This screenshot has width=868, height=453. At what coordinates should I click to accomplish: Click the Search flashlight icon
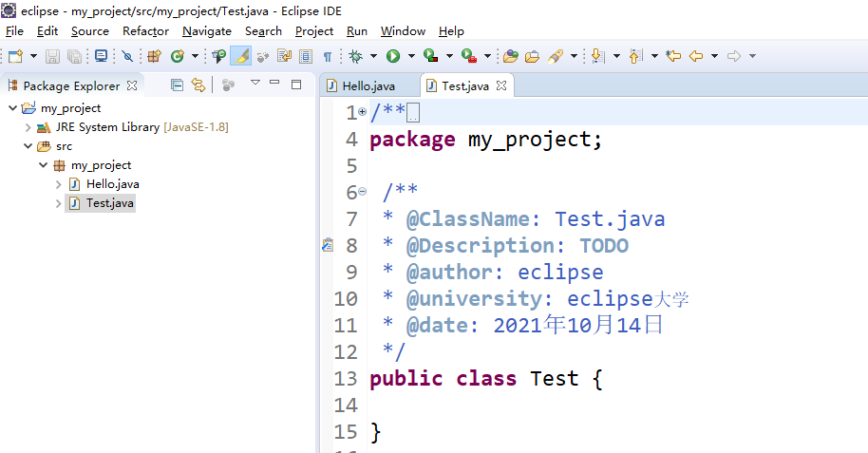pos(556,56)
